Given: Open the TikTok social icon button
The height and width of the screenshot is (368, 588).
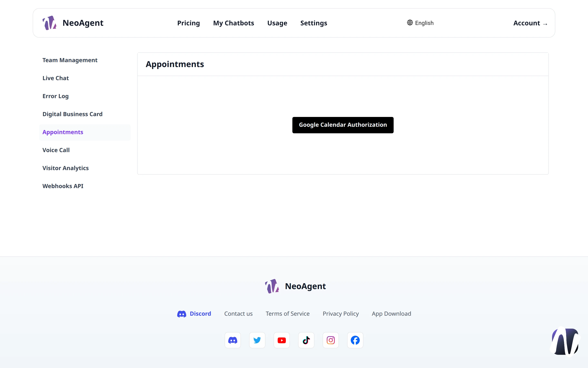Looking at the screenshot, I should (x=306, y=340).
